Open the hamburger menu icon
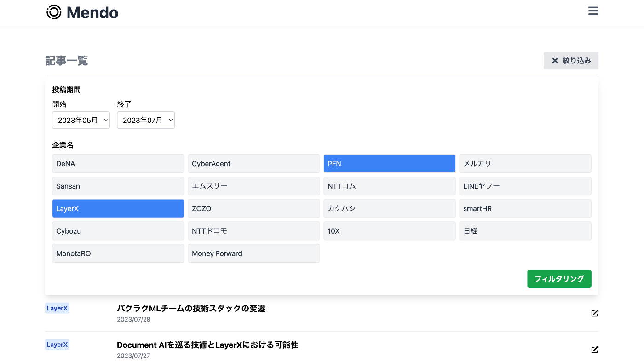 (x=593, y=11)
